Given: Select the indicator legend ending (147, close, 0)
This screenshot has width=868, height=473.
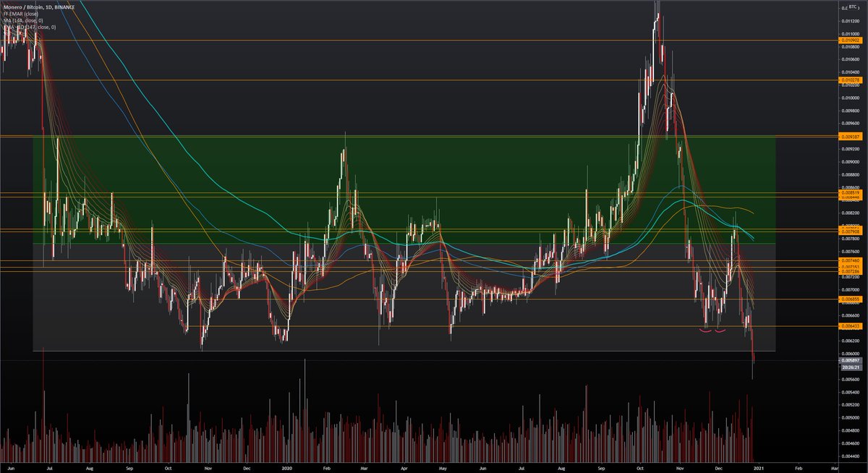Looking at the screenshot, I should pyautogui.click(x=30, y=27).
